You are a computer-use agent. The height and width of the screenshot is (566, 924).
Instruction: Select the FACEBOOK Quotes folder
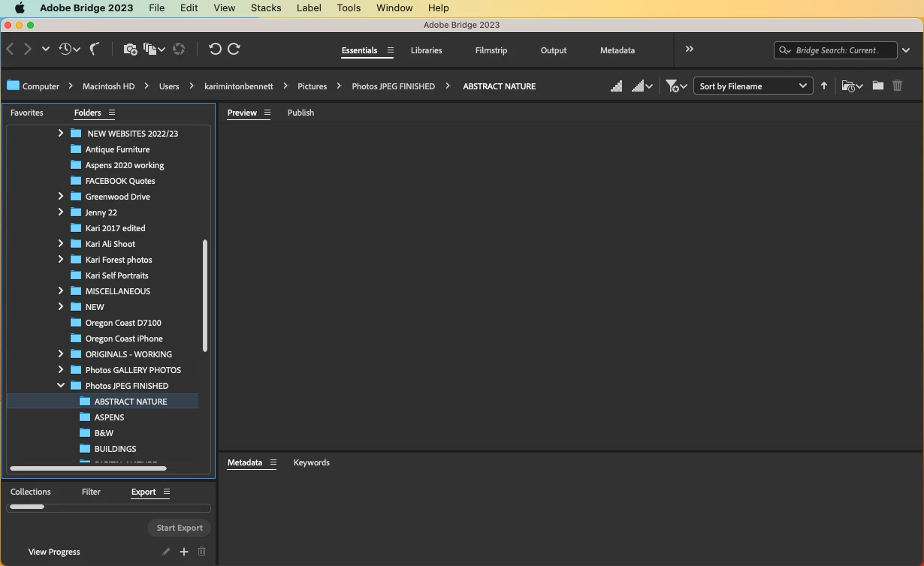[x=120, y=181]
